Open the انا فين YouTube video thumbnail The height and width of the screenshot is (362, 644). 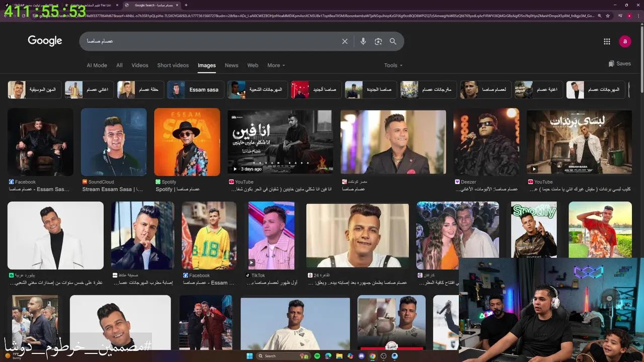280,142
